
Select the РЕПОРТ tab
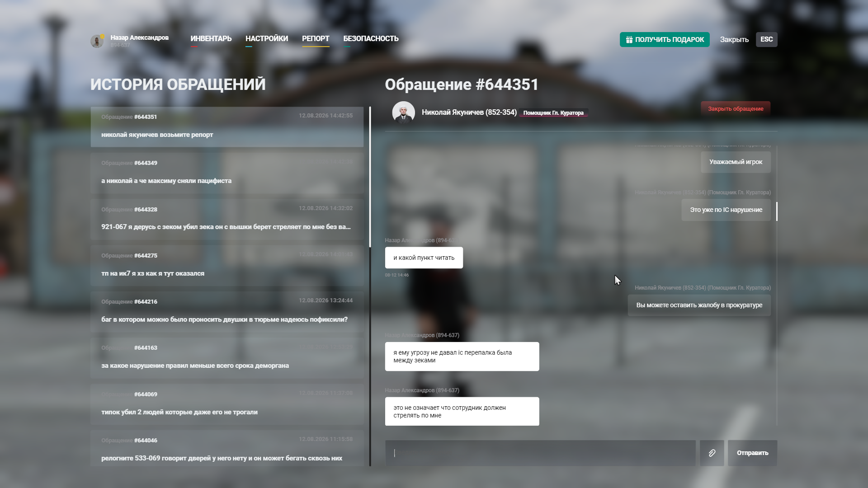click(316, 39)
